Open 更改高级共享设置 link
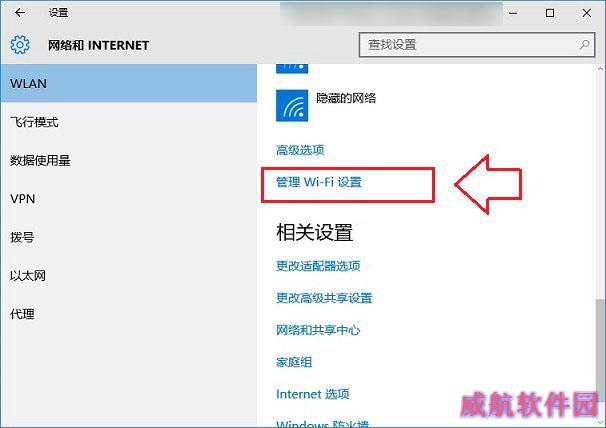606x428 pixels. tap(324, 298)
